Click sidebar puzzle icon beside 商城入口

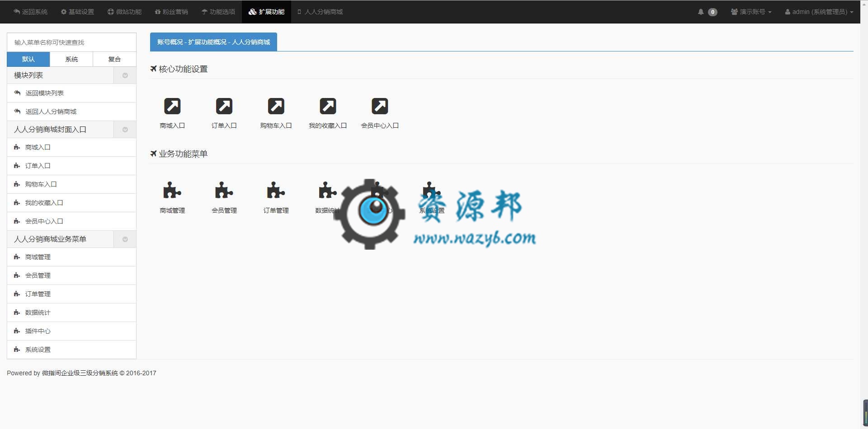[x=17, y=147]
